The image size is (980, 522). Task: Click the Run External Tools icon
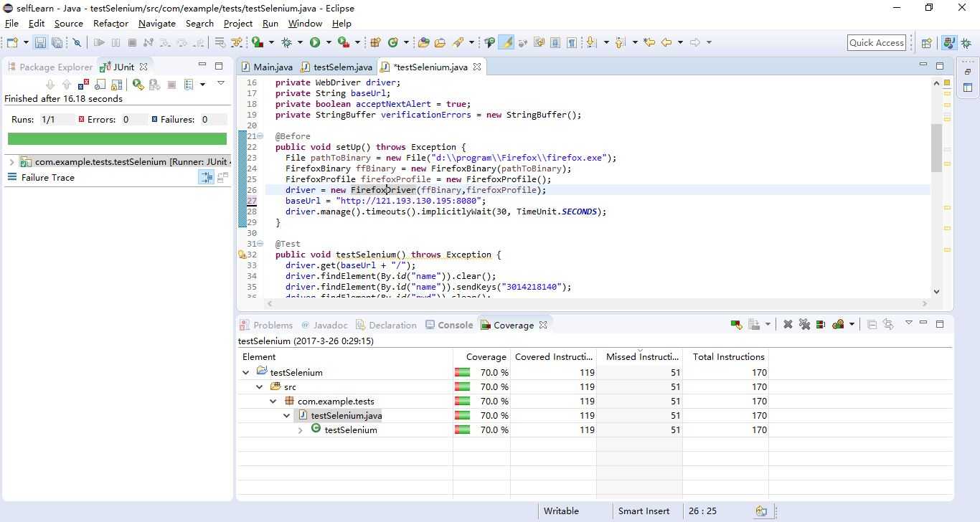[x=344, y=42]
